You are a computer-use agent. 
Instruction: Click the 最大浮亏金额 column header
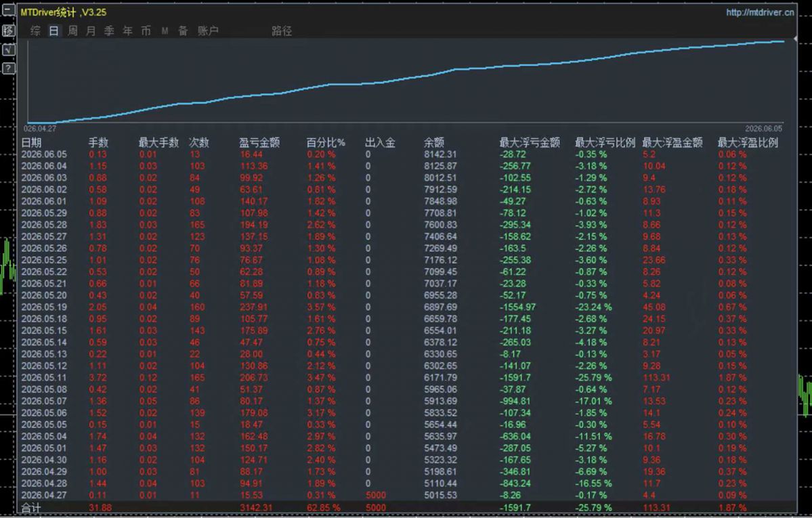(529, 142)
